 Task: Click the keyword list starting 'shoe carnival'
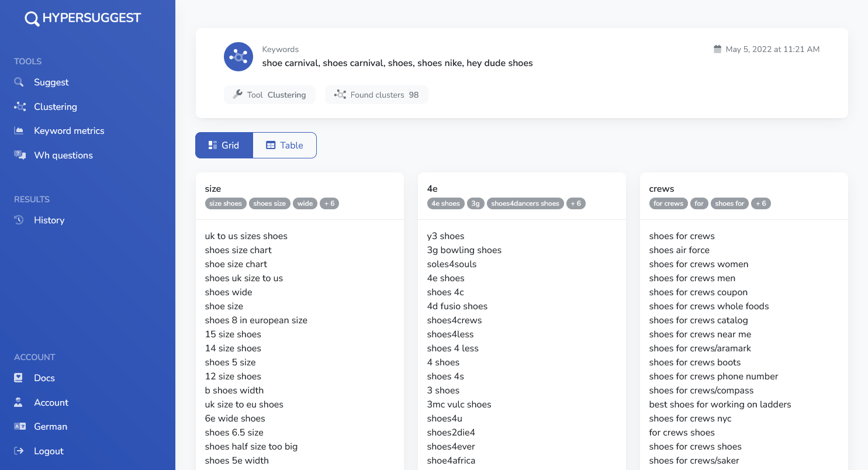(x=397, y=63)
